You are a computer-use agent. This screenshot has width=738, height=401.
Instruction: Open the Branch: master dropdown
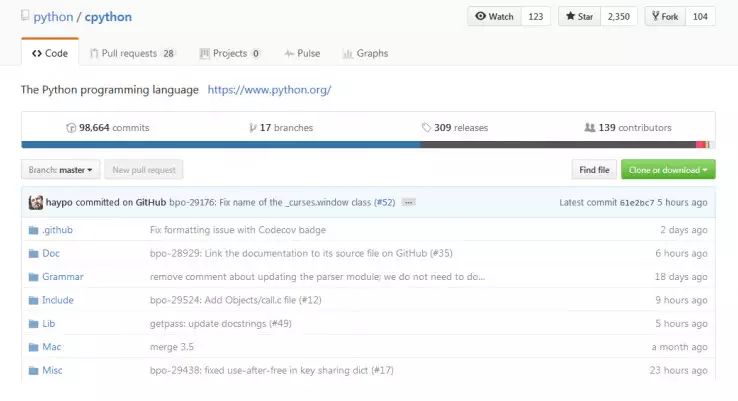(x=60, y=169)
